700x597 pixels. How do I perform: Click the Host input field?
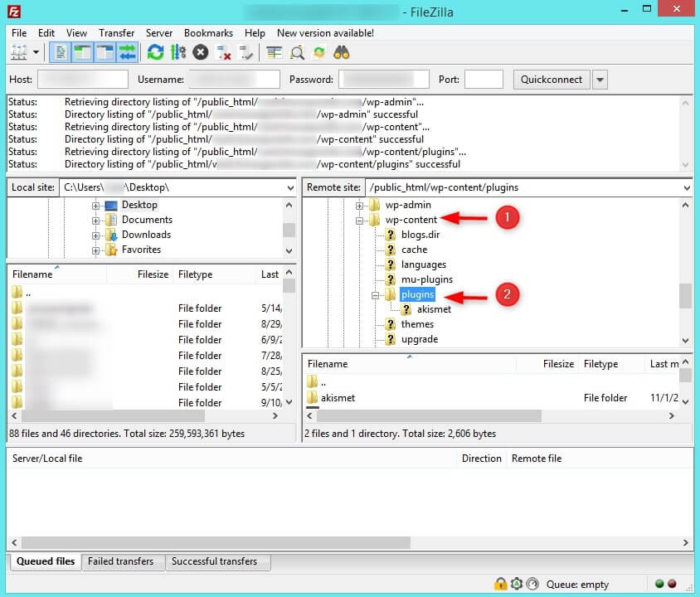click(83, 80)
